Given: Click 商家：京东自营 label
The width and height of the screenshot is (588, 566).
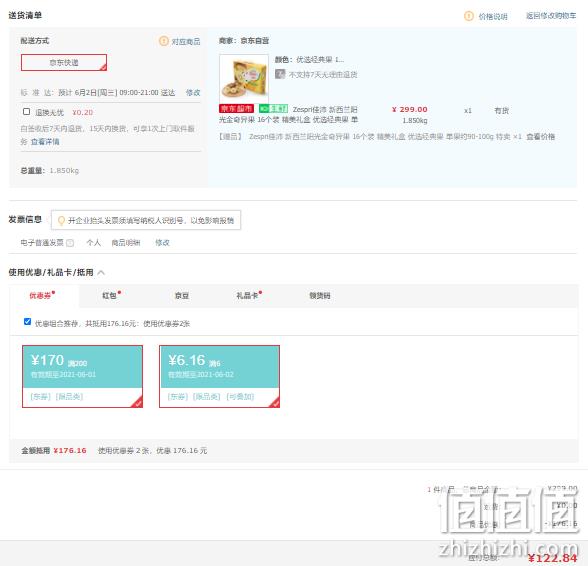Looking at the screenshot, I should pyautogui.click(x=244, y=41).
